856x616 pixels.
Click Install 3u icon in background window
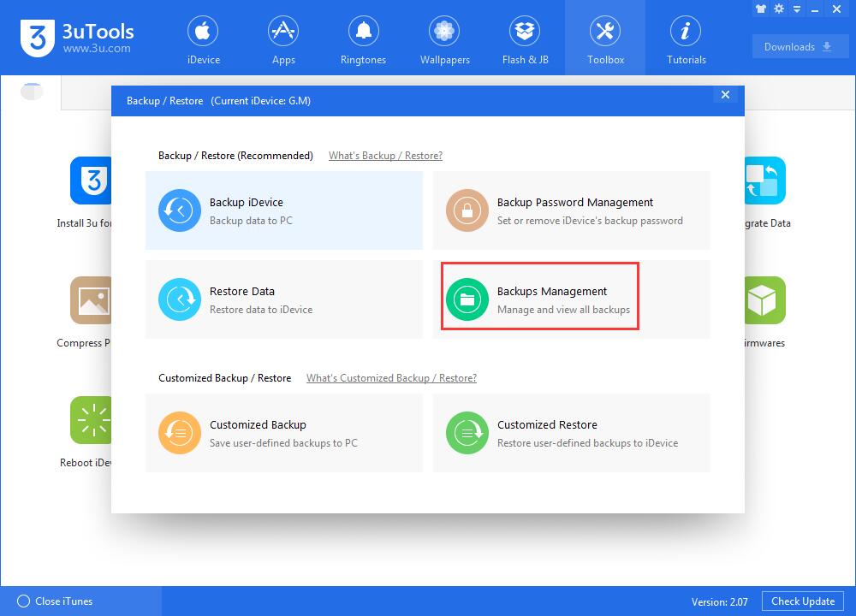click(91, 181)
